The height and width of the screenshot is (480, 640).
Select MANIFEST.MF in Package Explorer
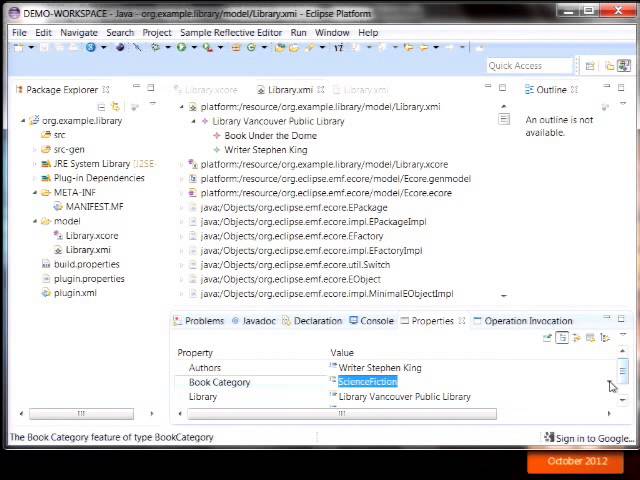(x=94, y=207)
